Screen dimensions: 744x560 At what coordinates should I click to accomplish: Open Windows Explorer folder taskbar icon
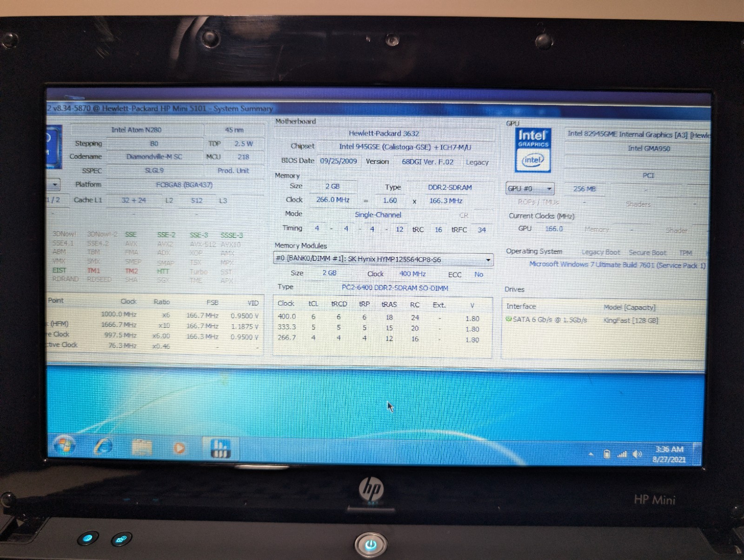click(142, 447)
